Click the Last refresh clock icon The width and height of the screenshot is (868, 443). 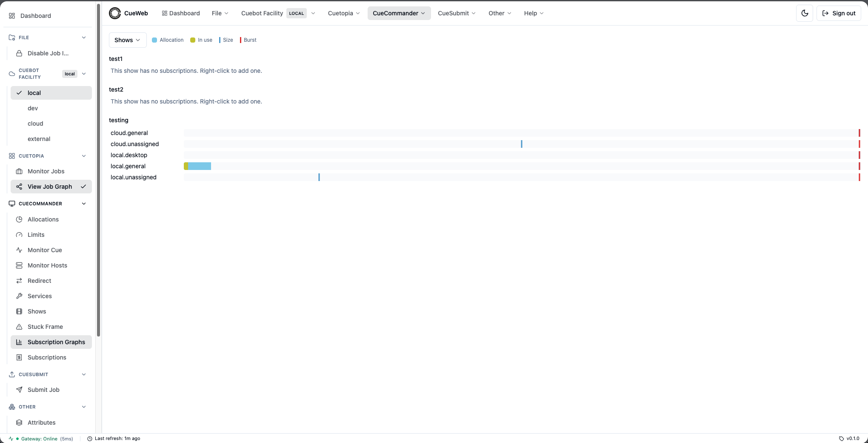(x=90, y=439)
